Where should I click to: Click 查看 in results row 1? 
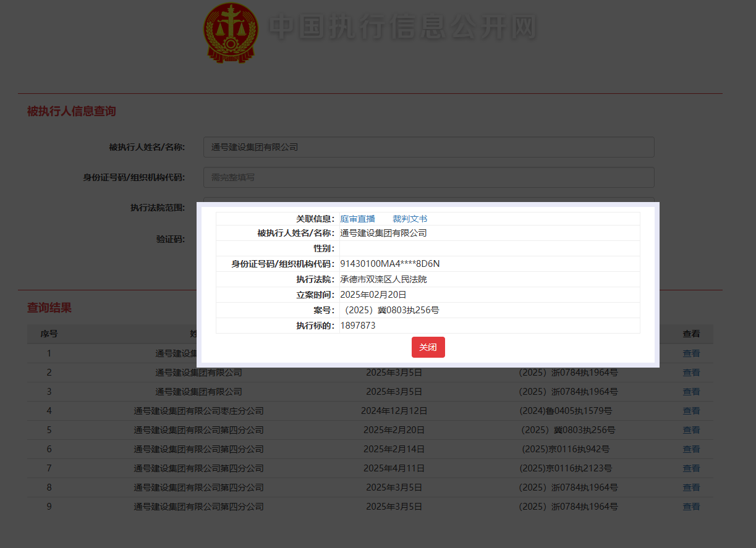[691, 353]
